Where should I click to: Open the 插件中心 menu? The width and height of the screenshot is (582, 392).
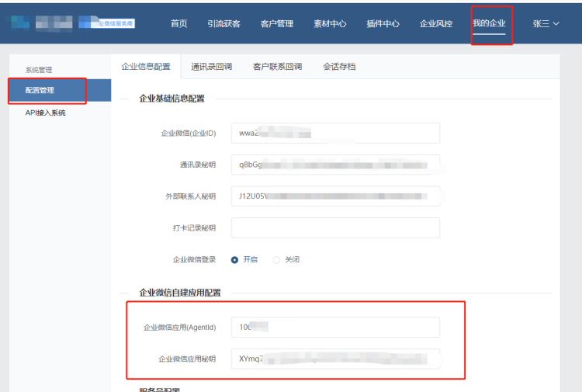tap(383, 23)
